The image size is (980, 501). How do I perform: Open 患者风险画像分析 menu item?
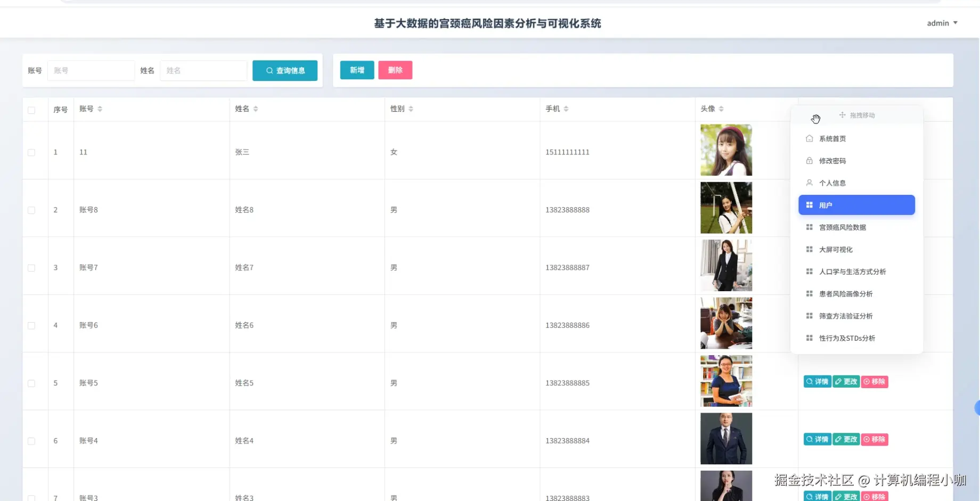856,294
